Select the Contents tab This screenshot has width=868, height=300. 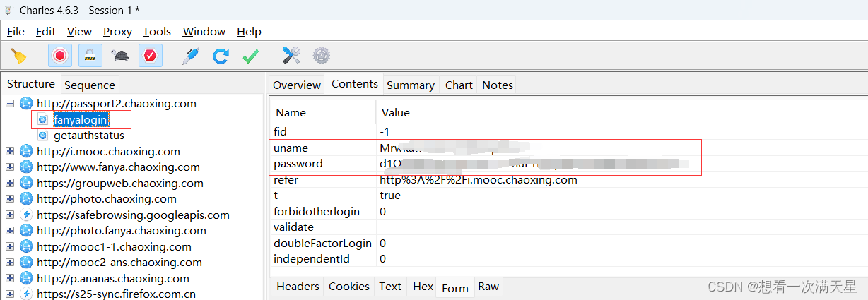click(354, 84)
